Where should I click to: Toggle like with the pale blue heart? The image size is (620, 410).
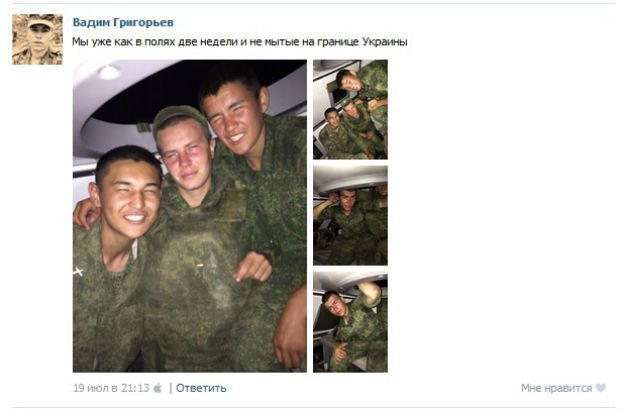click(x=600, y=388)
